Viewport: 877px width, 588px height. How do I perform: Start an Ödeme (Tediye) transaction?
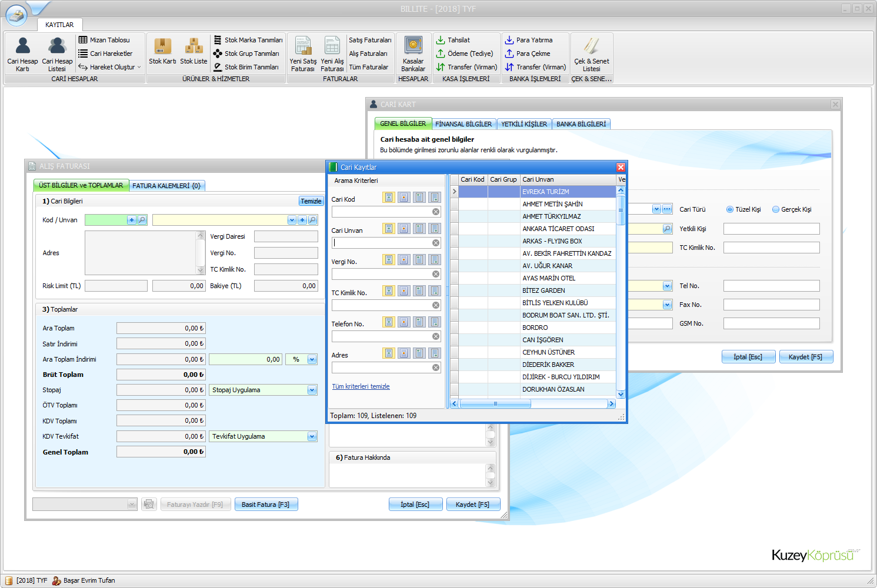[464, 54]
